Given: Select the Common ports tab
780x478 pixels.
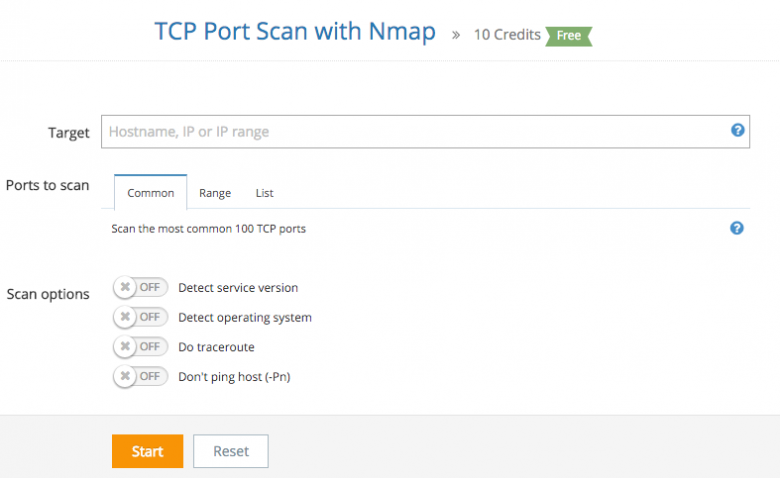Looking at the screenshot, I should pyautogui.click(x=151, y=192).
